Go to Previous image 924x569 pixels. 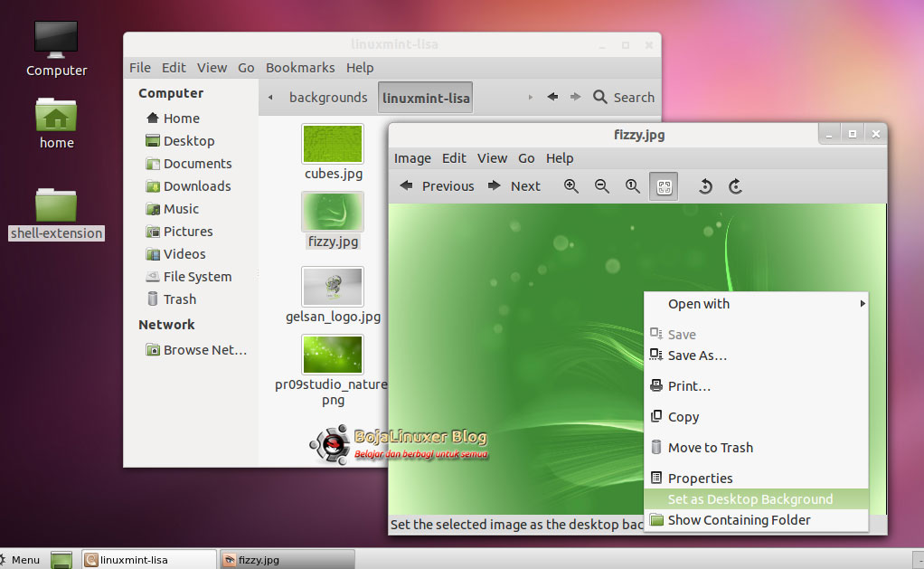pos(437,186)
